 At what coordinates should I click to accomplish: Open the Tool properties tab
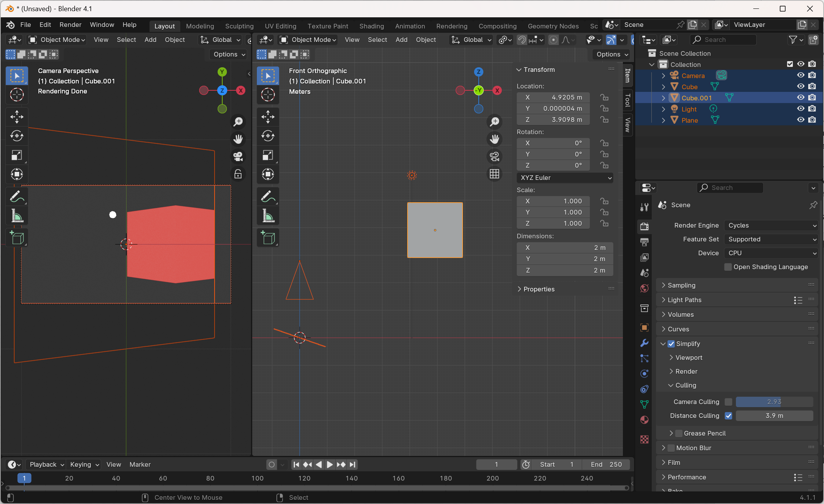pyautogui.click(x=644, y=207)
